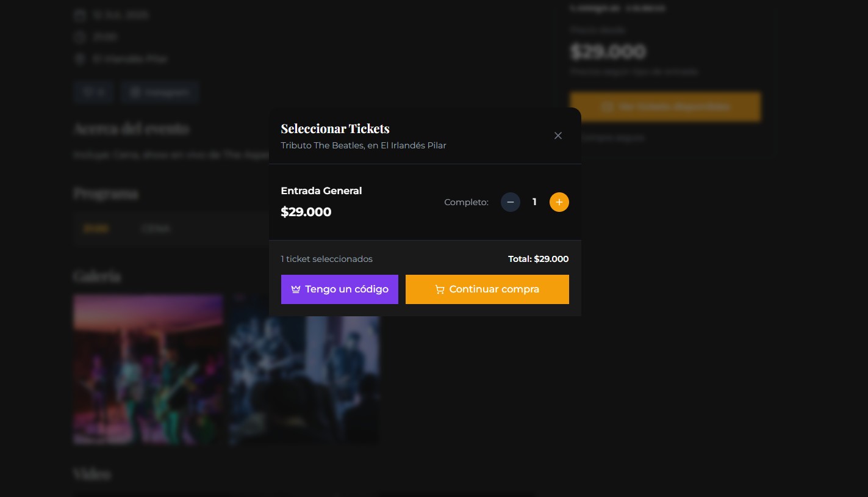The height and width of the screenshot is (497, 868).
Task: Close the Seleccionar Tickets dialog
Action: [558, 136]
